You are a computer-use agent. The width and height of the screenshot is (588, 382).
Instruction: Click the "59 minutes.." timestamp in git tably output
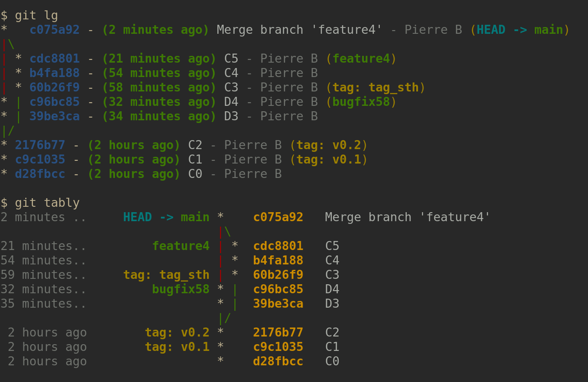43,275
